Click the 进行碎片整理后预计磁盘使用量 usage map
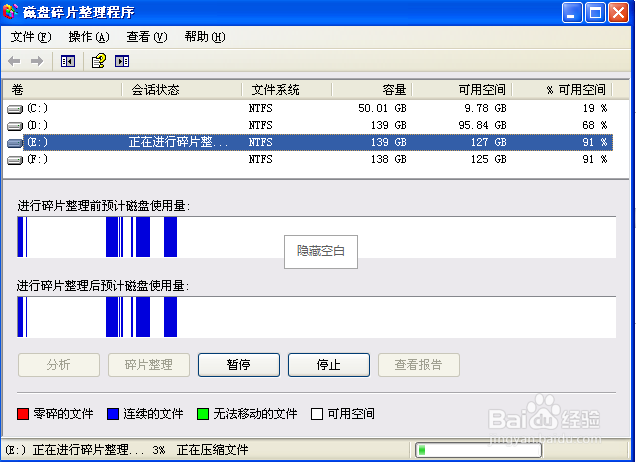 pyautogui.click(x=316, y=317)
